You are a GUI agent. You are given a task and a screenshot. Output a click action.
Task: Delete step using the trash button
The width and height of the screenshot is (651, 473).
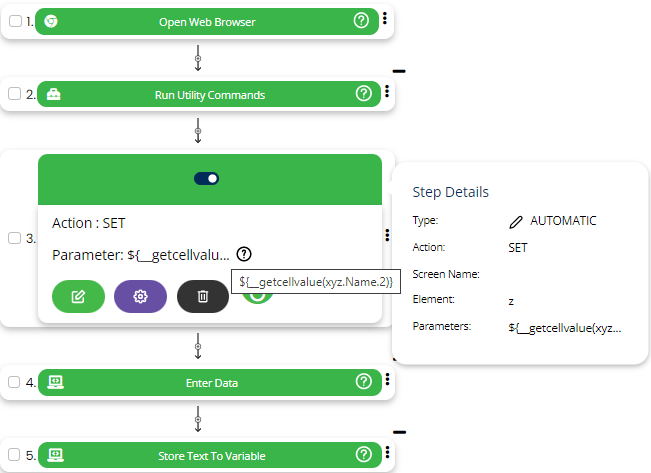click(x=203, y=296)
